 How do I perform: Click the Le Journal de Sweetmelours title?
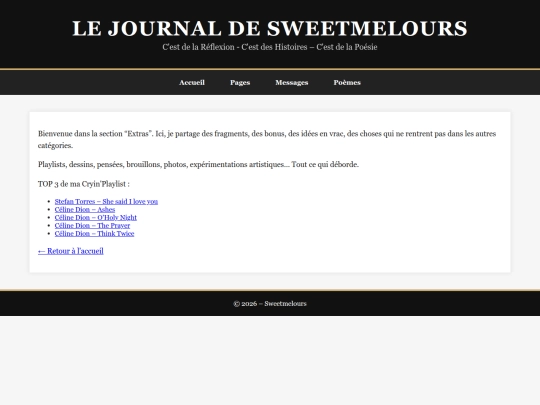[270, 28]
